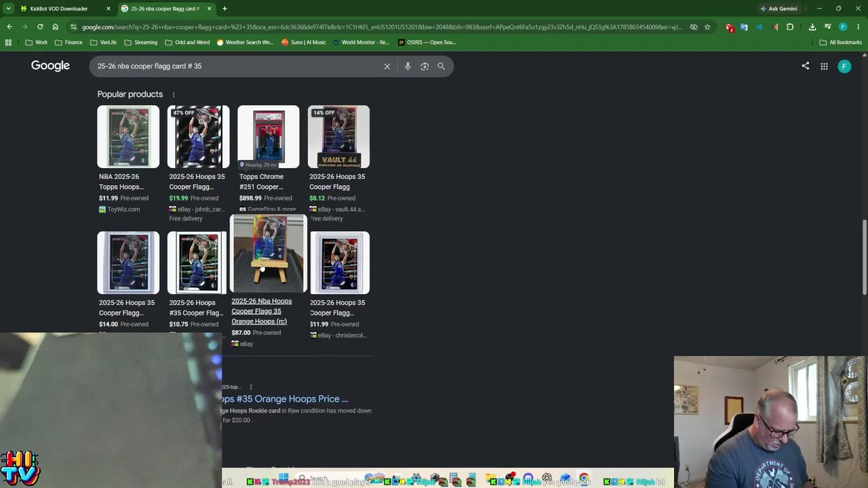Image resolution: width=868 pixels, height=488 pixels.
Task: Click the Ask Gemini button
Action: pos(778,9)
